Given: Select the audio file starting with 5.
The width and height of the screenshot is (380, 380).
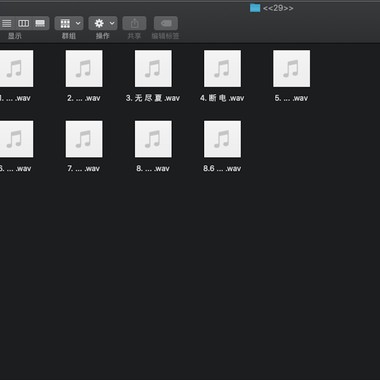Looking at the screenshot, I should click(292, 69).
